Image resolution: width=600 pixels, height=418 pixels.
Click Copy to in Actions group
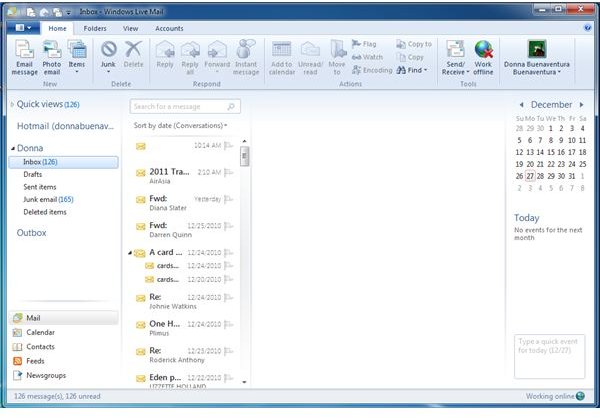pyautogui.click(x=414, y=44)
